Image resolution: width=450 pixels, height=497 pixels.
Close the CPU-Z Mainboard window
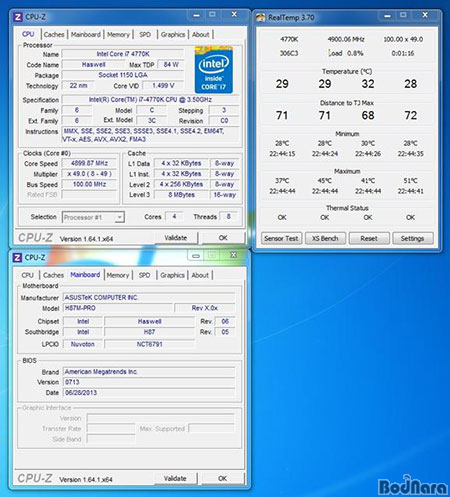point(233,255)
